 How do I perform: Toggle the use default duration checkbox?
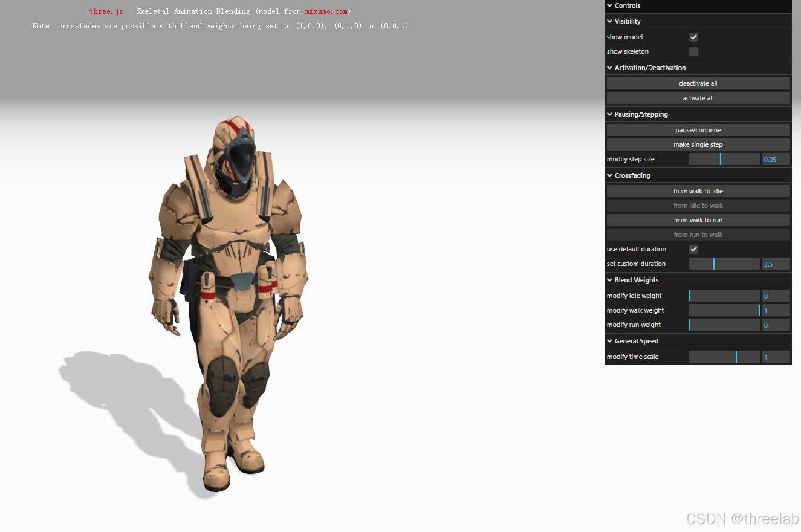pos(694,250)
